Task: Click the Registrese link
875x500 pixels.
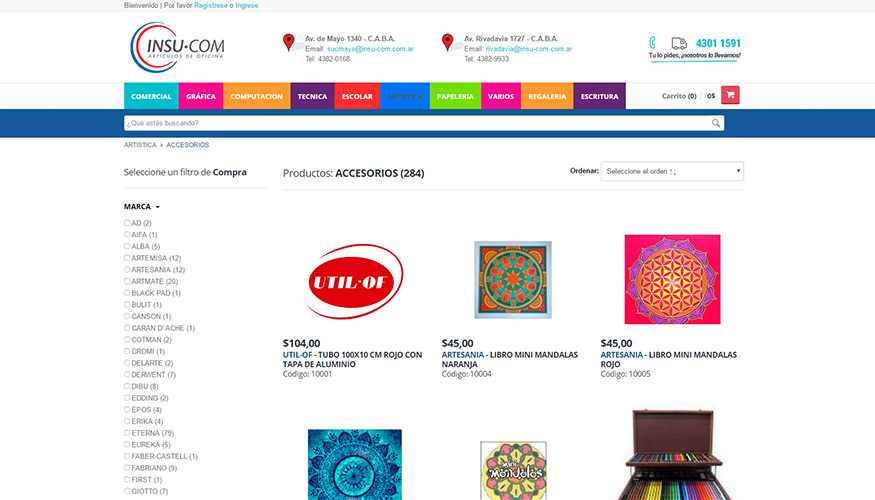Action: pyautogui.click(x=210, y=6)
